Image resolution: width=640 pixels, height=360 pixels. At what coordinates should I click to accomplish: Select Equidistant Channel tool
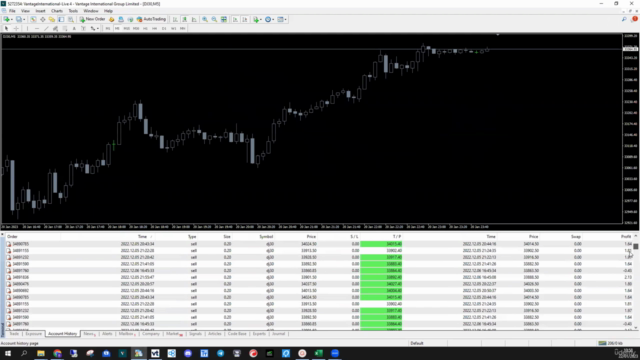click(x=56, y=28)
